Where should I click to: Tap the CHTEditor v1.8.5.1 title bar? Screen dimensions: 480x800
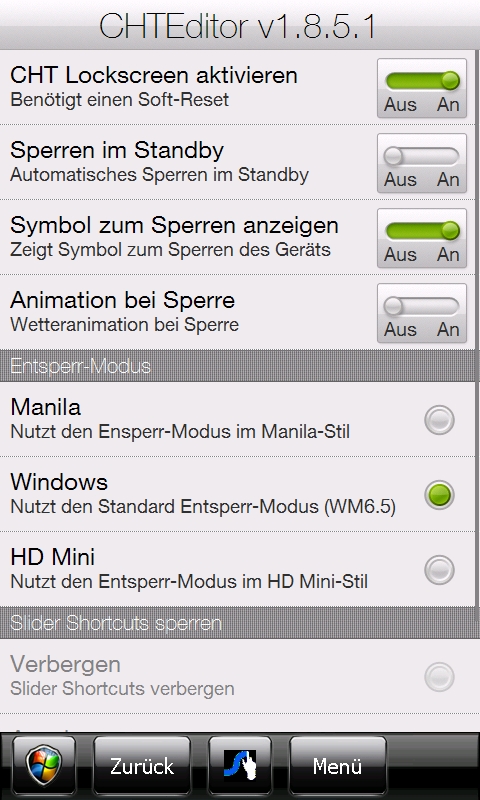pos(240,25)
